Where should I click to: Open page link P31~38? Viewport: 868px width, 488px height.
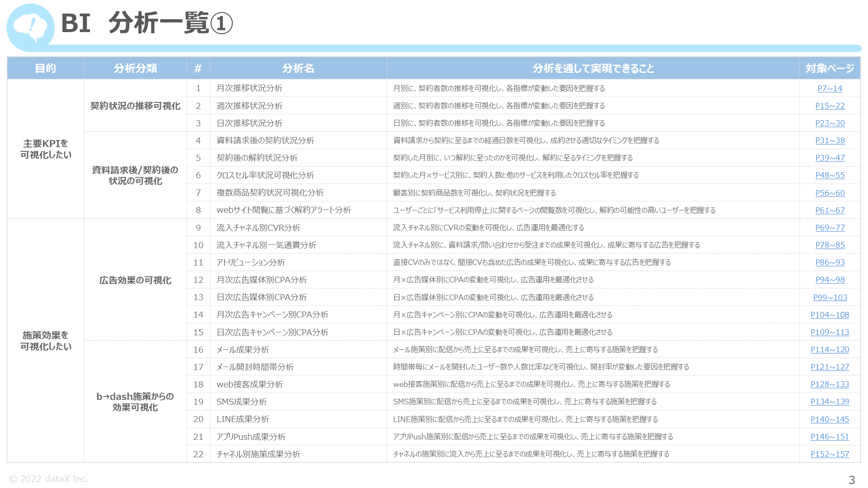[x=830, y=141]
